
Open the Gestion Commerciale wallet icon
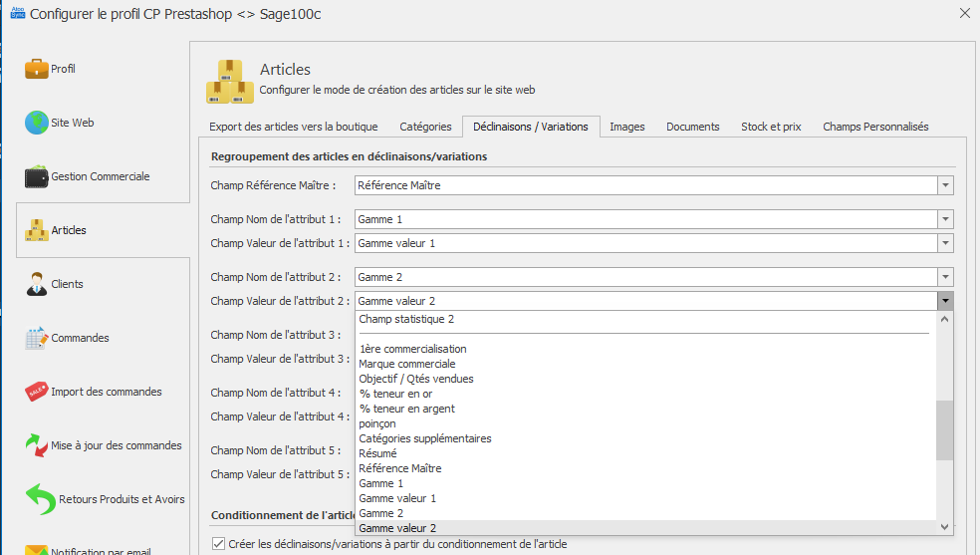(36, 177)
